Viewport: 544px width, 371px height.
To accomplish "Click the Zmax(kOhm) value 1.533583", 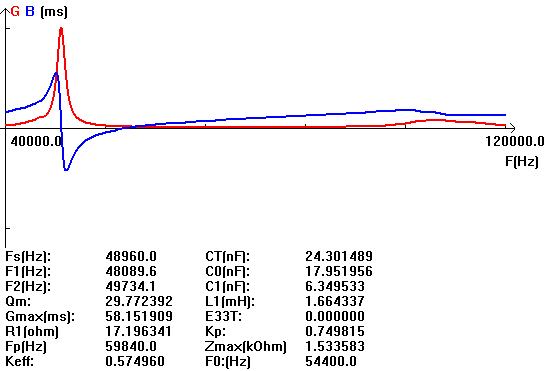I will [x=335, y=346].
